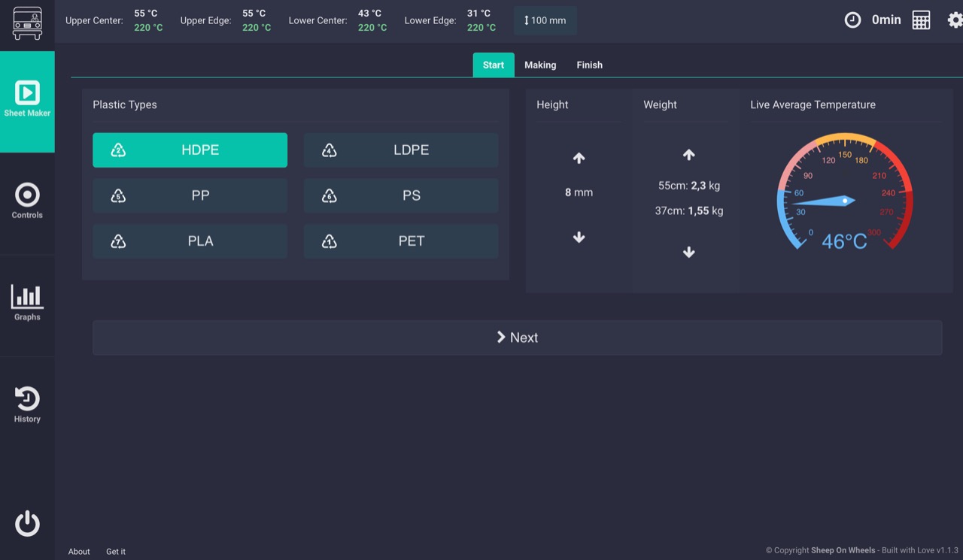Select LDPE plastic type
This screenshot has height=560, width=963.
coord(401,150)
